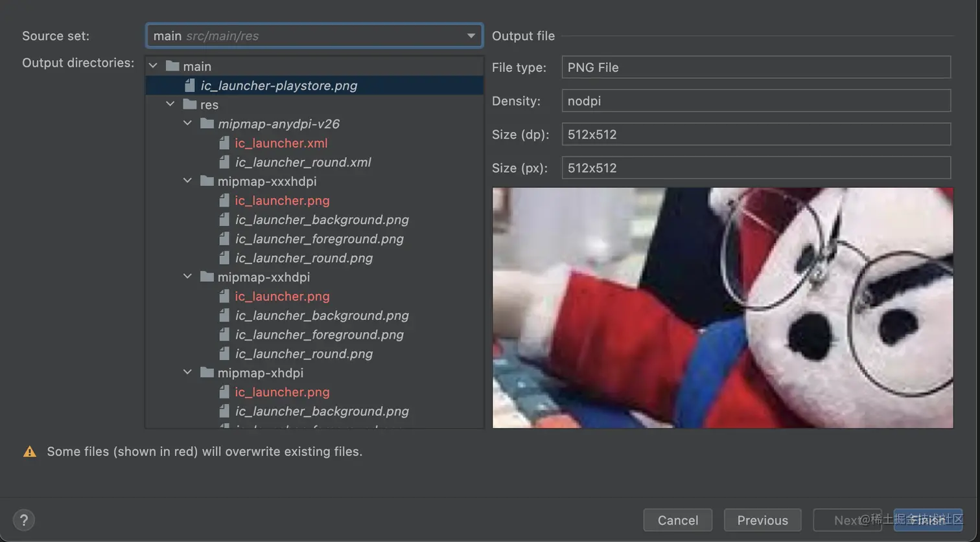This screenshot has width=980, height=542.
Task: Go back with the Previous button
Action: coord(762,520)
